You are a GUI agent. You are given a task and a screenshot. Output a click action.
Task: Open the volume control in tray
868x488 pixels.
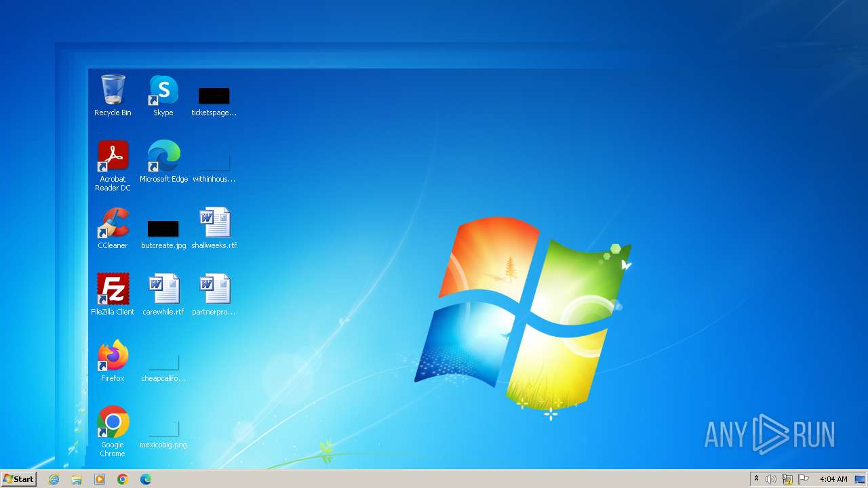(x=771, y=479)
